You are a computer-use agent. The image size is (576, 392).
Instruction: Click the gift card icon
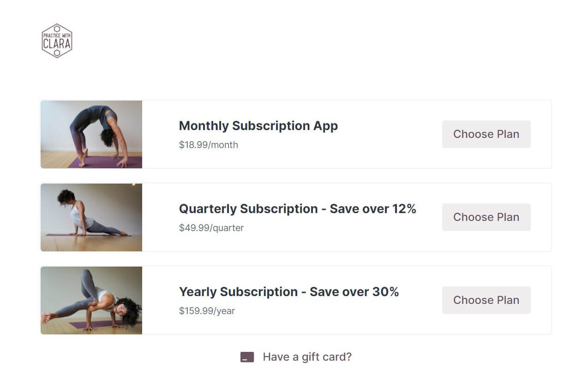click(x=247, y=357)
